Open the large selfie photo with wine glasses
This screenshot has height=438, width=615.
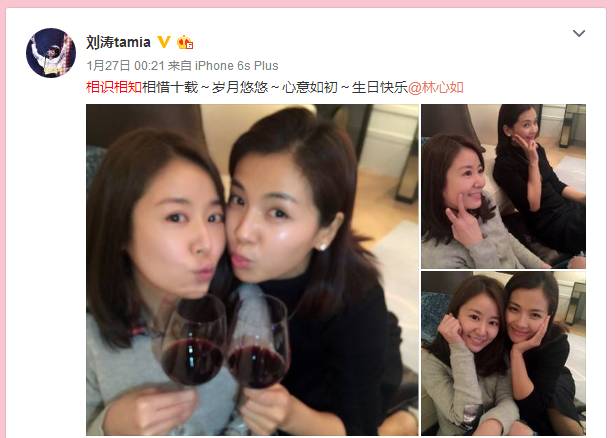[252, 270]
